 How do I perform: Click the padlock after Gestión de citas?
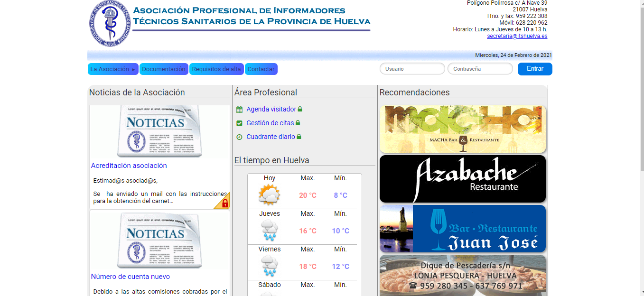pos(298,123)
